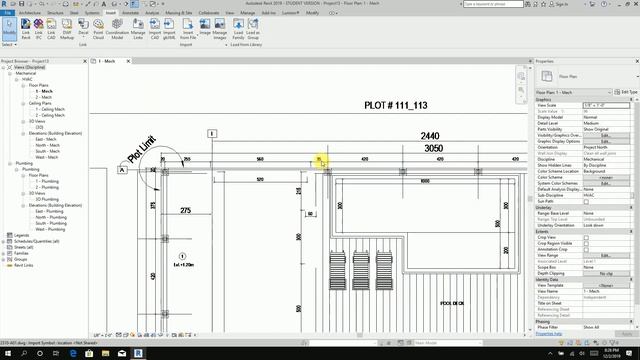The width and height of the screenshot is (640, 360).
Task: Open the Coordination Model tool
Action: (117, 29)
